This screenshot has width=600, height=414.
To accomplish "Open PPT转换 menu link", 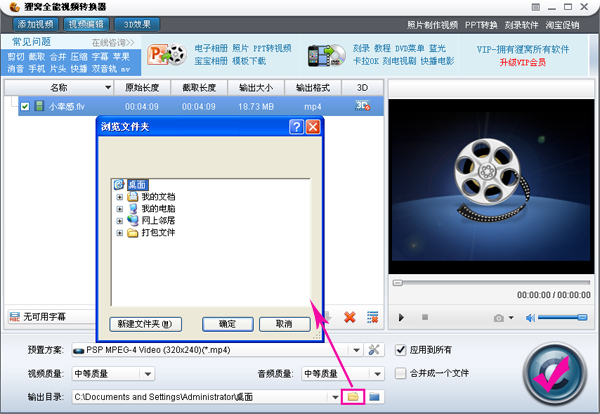I will (x=481, y=25).
